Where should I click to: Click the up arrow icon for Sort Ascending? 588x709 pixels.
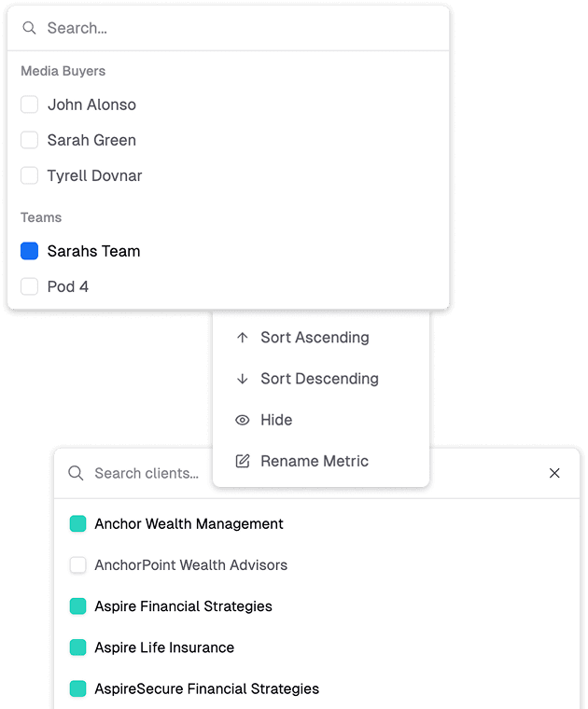243,338
